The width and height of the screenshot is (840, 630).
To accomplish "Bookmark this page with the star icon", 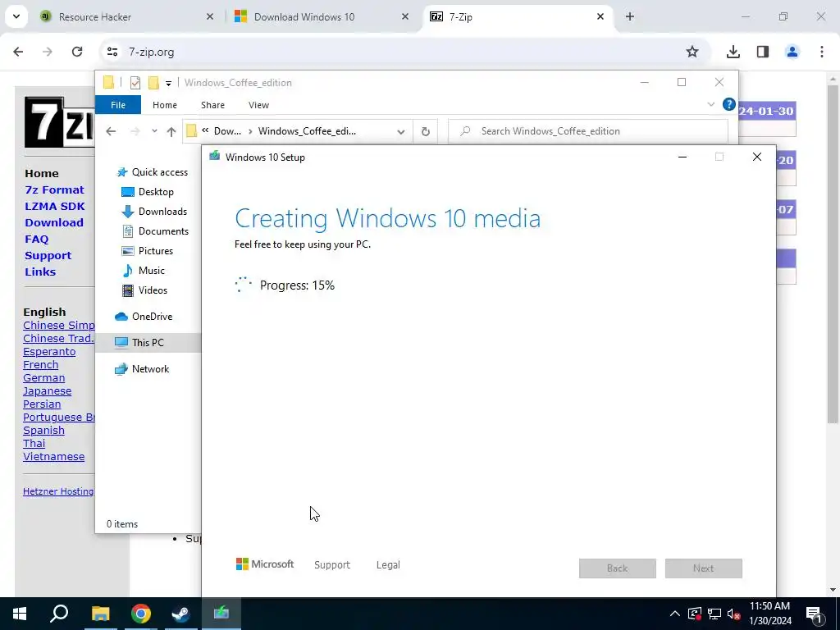I will (692, 52).
